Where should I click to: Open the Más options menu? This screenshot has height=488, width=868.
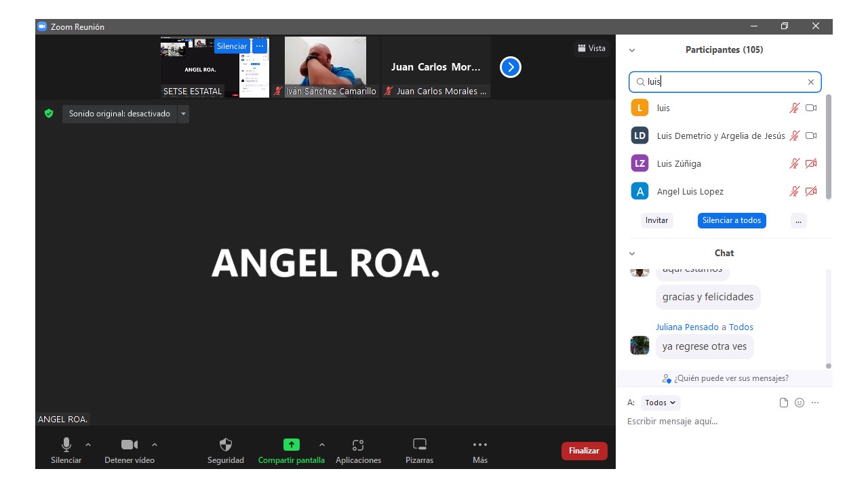coord(480,451)
